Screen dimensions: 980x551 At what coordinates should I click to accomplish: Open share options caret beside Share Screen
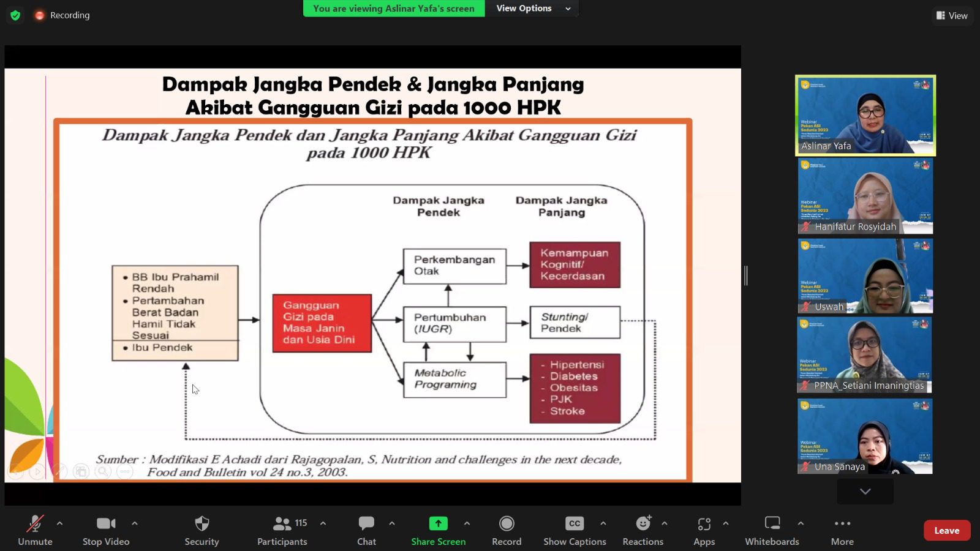[467, 523]
